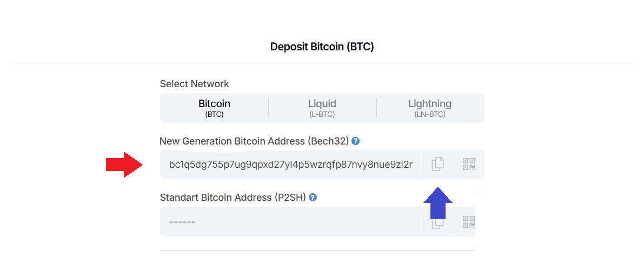Click New Generation Bitcoin Address label
Image resolution: width=644 pixels, height=256 pixels.
pos(254,141)
